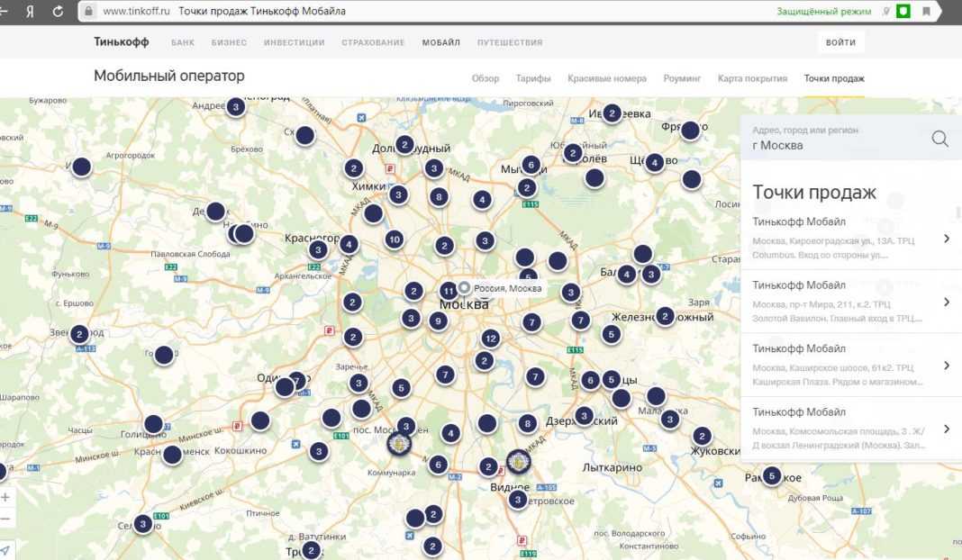Open the БИЗНЕС section in top menu
This screenshot has width=962, height=560.
click(229, 42)
